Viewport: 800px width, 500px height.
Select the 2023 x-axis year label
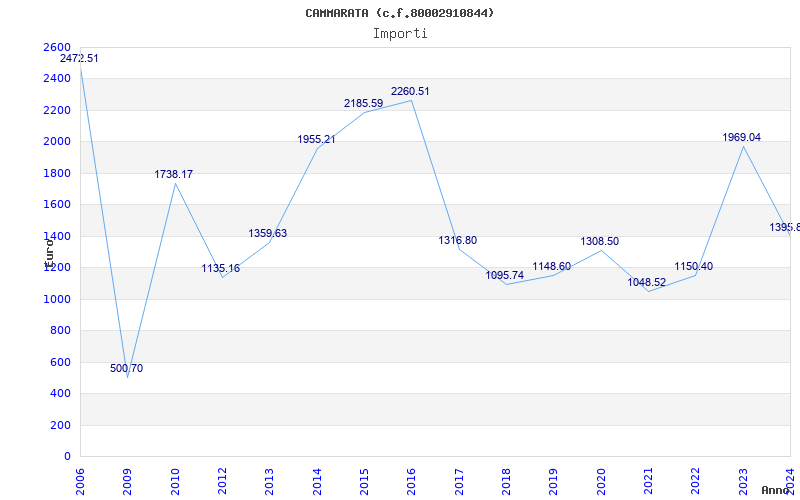pyautogui.click(x=743, y=481)
